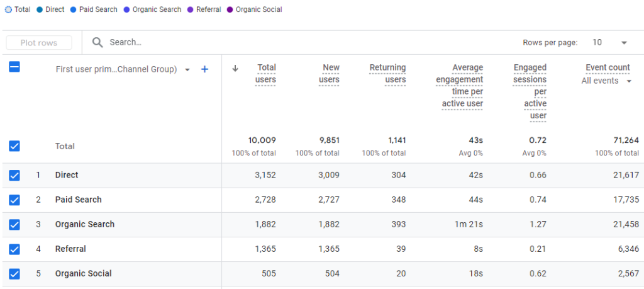The image size is (644, 289).
Task: Sort by Engaged sessions per active user header
Action: tap(530, 92)
